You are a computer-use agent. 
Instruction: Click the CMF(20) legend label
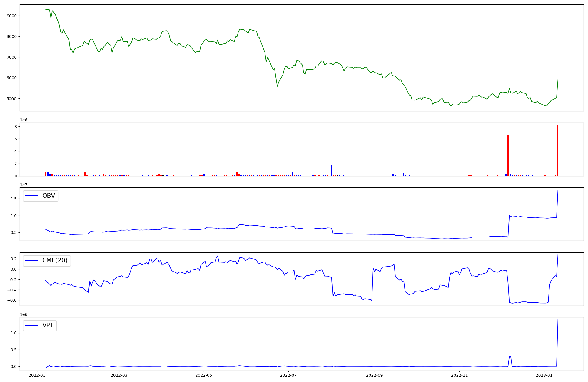coord(55,261)
